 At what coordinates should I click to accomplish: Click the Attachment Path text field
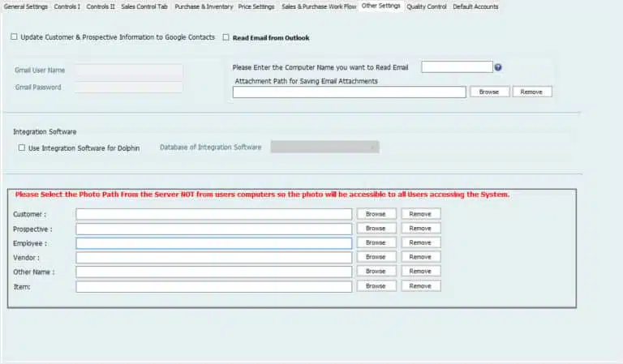[349, 92]
